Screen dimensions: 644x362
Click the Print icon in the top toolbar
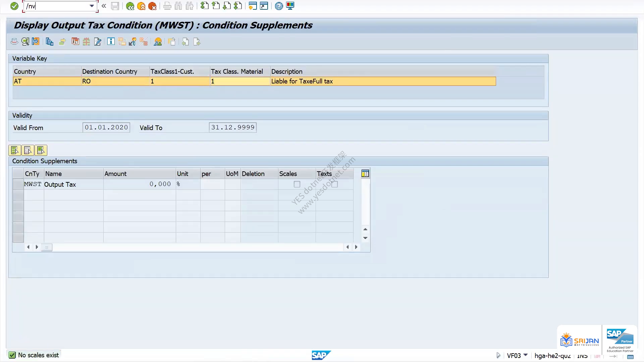click(x=167, y=6)
